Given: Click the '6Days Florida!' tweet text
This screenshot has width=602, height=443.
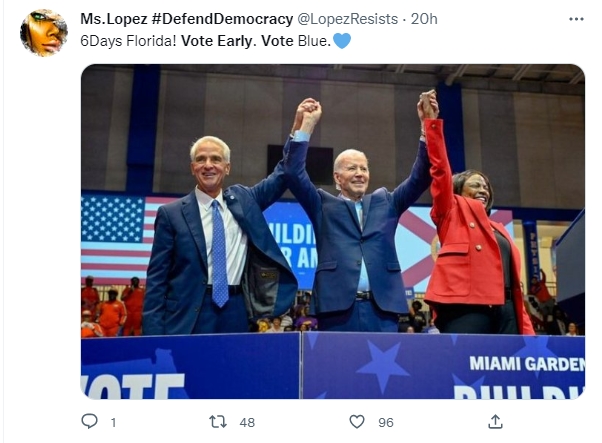Looking at the screenshot, I should click(128, 41).
